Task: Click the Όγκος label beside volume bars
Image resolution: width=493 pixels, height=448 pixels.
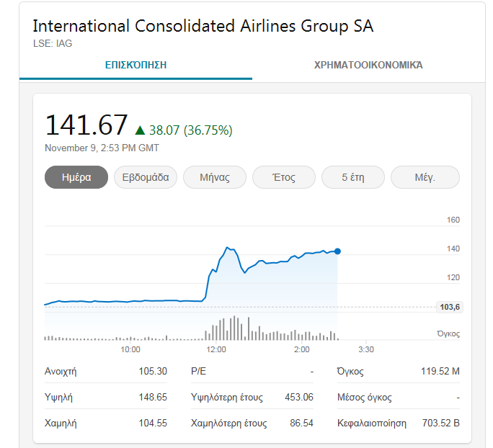Action: click(448, 334)
